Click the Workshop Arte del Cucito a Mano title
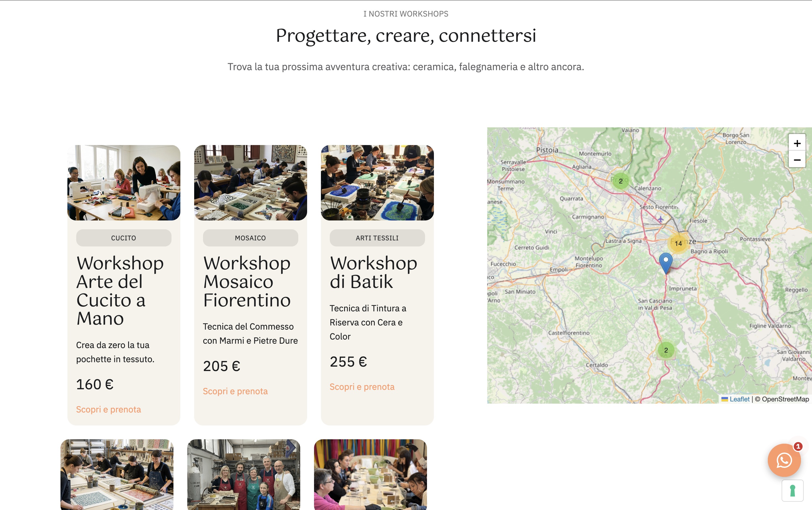Viewport: 812px width, 510px height. tap(120, 290)
